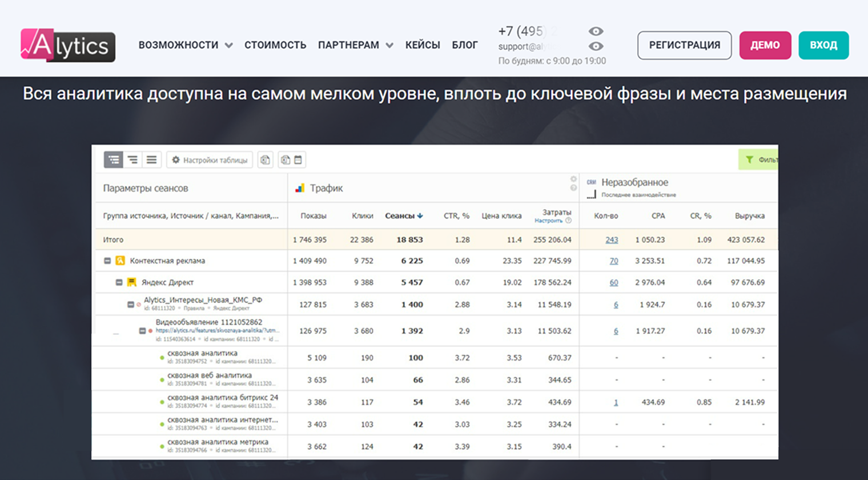The height and width of the screenshot is (480, 868).
Task: Collapse the Alytics_Интересы_Новая_КМС_РФ campaign
Action: coord(131,305)
